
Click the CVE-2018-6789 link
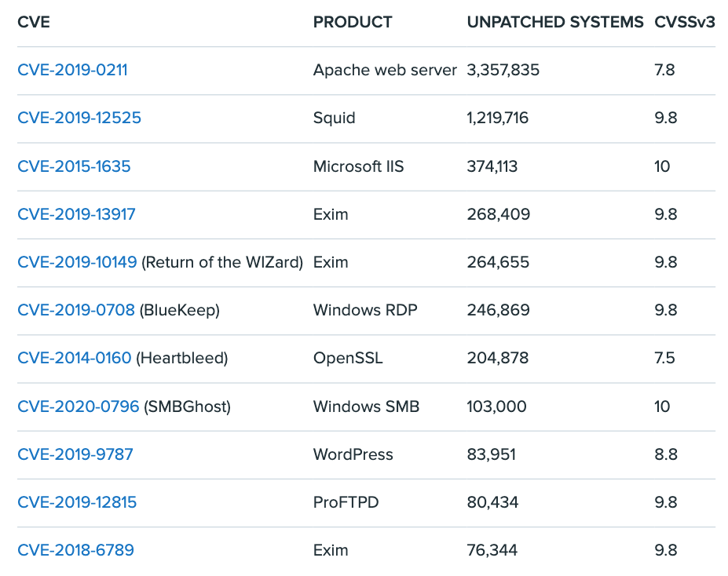click(x=75, y=550)
